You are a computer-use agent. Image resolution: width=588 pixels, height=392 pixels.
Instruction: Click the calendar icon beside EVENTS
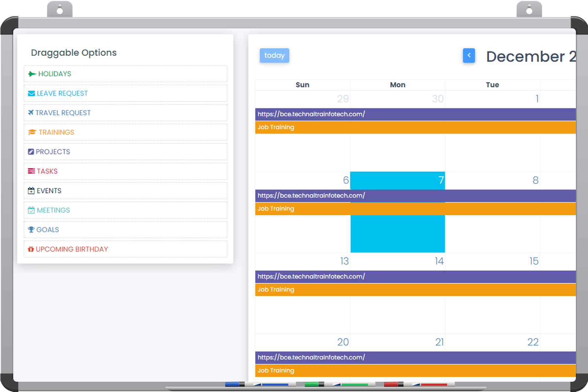click(x=31, y=190)
